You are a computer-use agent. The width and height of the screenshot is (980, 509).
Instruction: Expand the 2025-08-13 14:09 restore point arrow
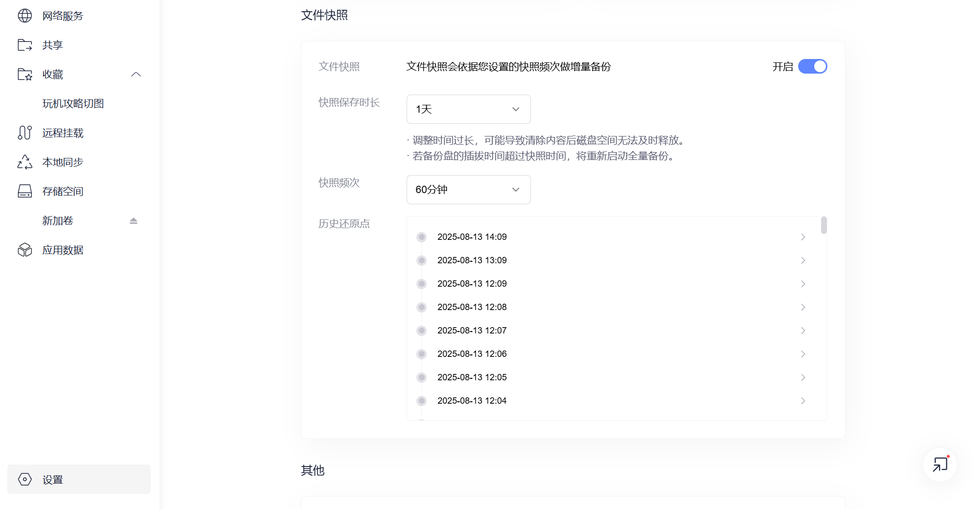(803, 237)
